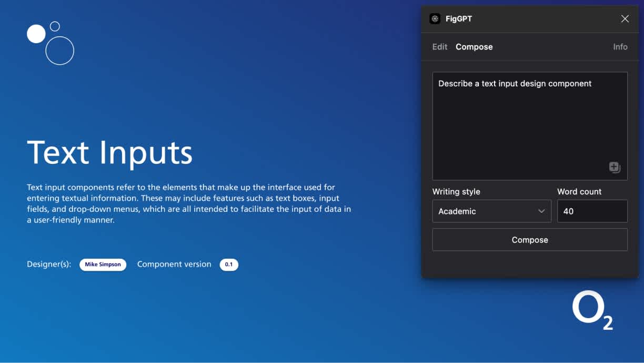
Task: Switch to the Edit tab
Action: [440, 47]
